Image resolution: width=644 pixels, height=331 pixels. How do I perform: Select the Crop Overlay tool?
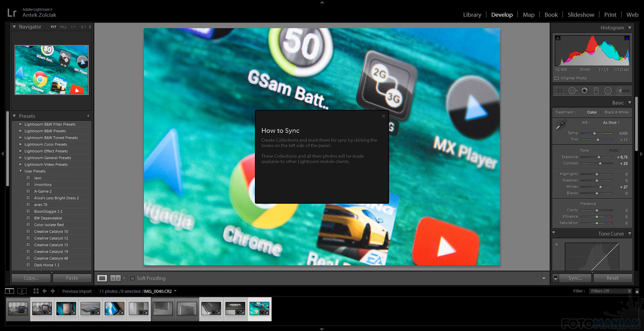click(560, 91)
